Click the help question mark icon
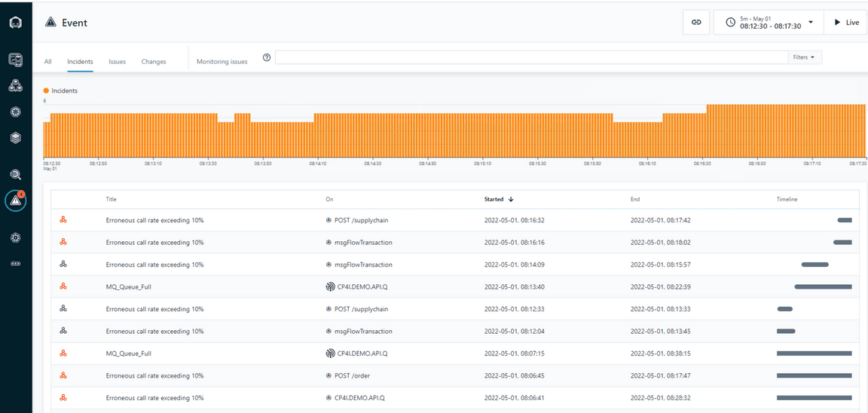 pyautogui.click(x=267, y=57)
